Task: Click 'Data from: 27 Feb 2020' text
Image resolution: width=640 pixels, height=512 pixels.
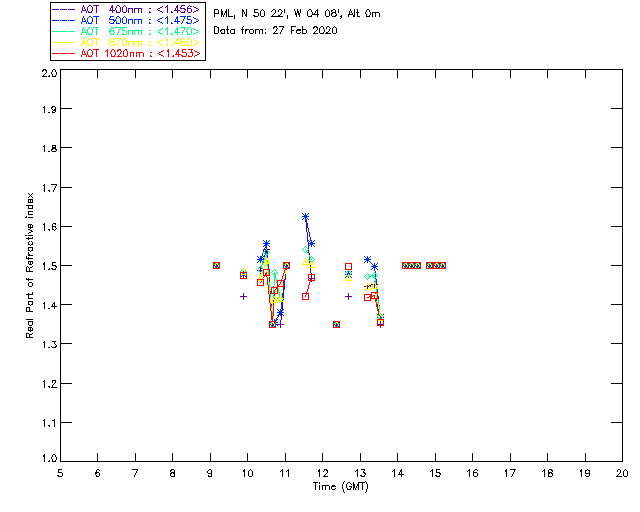Action: [276, 30]
